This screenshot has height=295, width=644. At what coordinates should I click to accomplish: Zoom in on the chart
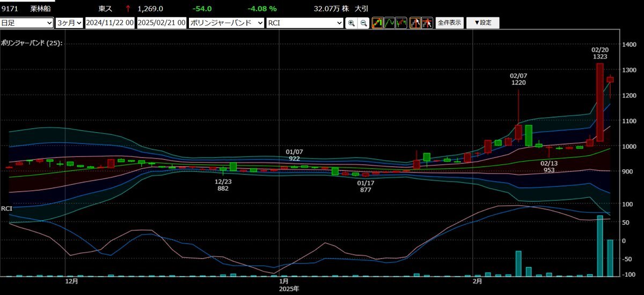coord(352,23)
